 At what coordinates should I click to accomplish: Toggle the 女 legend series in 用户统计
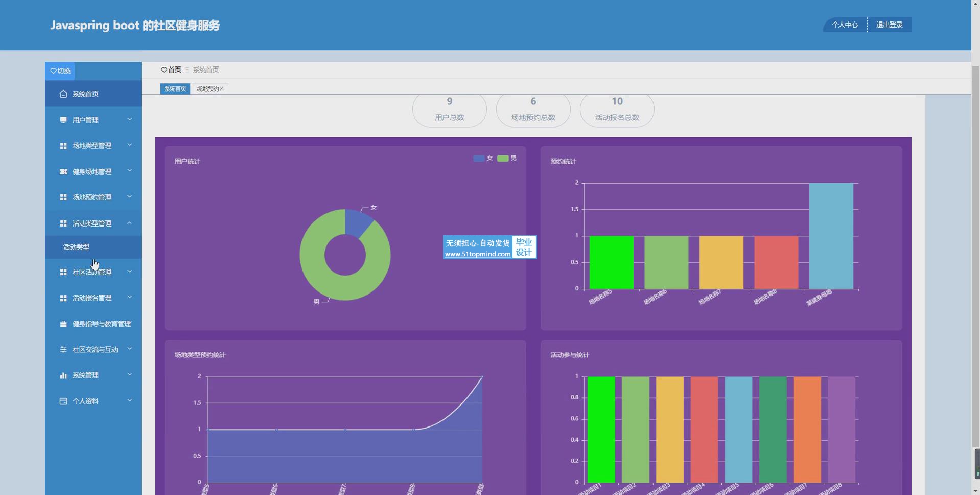click(483, 159)
